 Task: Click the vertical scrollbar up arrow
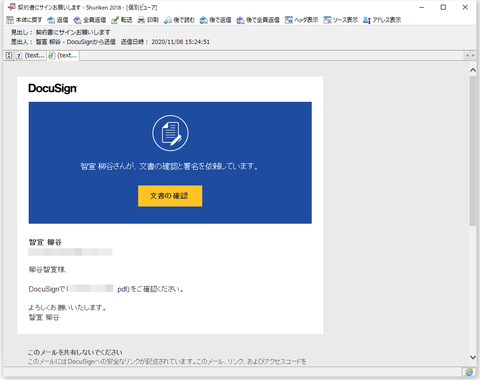pos(473,70)
